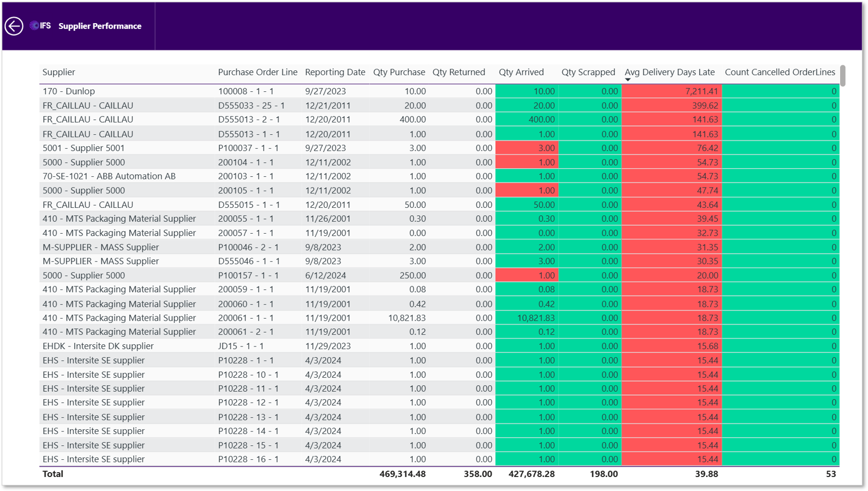Select the 70-SE-1021 - ABB Automation AB row
Image resolution: width=868 pixels, height=491 pixels.
(x=439, y=176)
